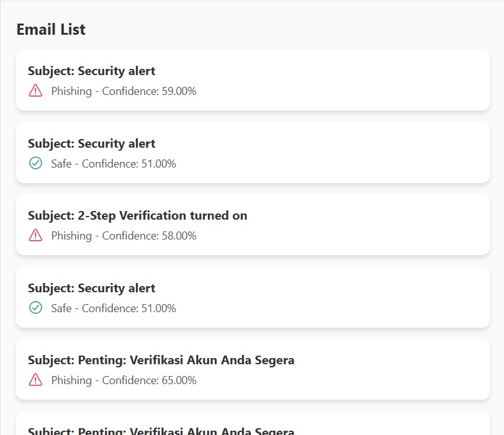Select the 'Phishing - Confidence: 59.00%' status text
The width and height of the screenshot is (504, 435).
[x=124, y=91]
